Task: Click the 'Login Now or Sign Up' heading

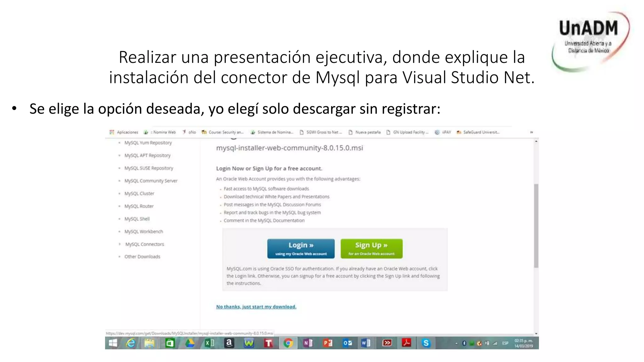Action: click(x=269, y=168)
